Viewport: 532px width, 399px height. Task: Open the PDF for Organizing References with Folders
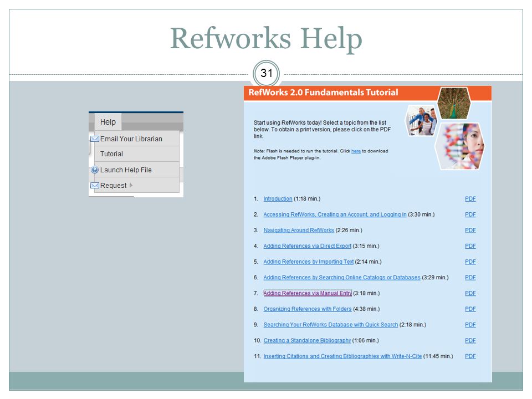tap(470, 309)
